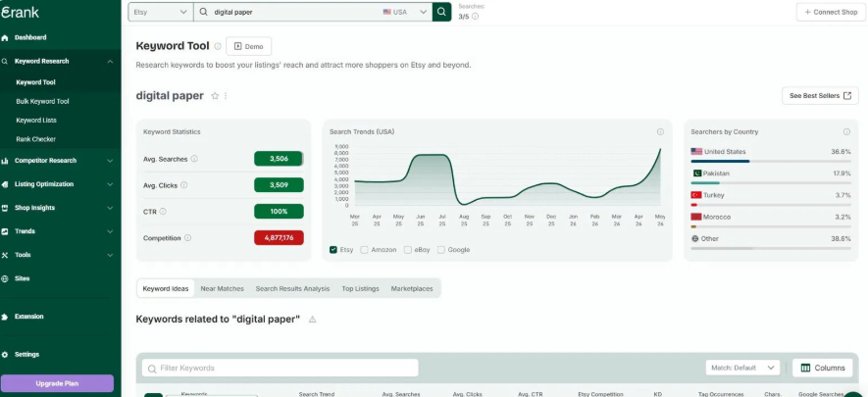Click the columns grid icon
The image size is (868, 397).
[805, 368]
